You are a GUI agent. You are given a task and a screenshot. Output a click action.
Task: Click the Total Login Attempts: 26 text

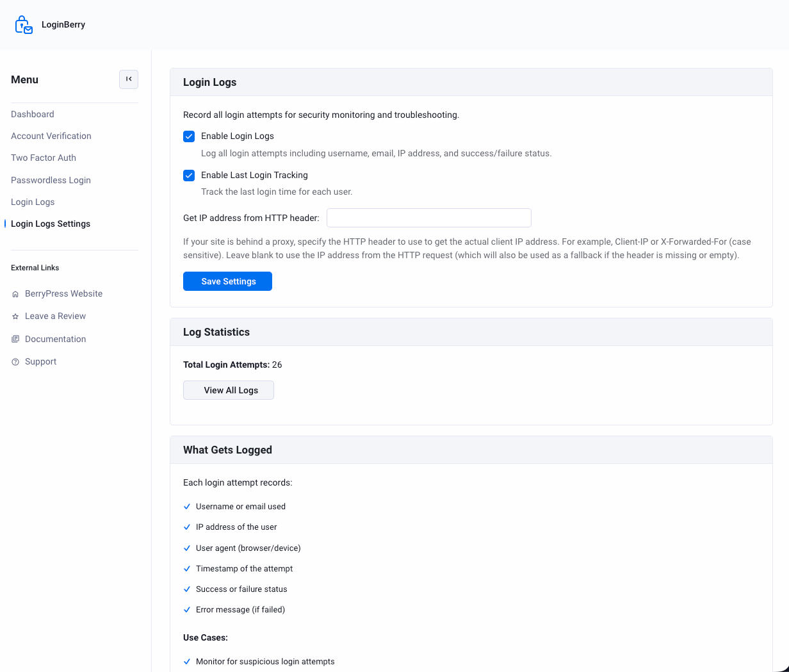click(x=232, y=365)
